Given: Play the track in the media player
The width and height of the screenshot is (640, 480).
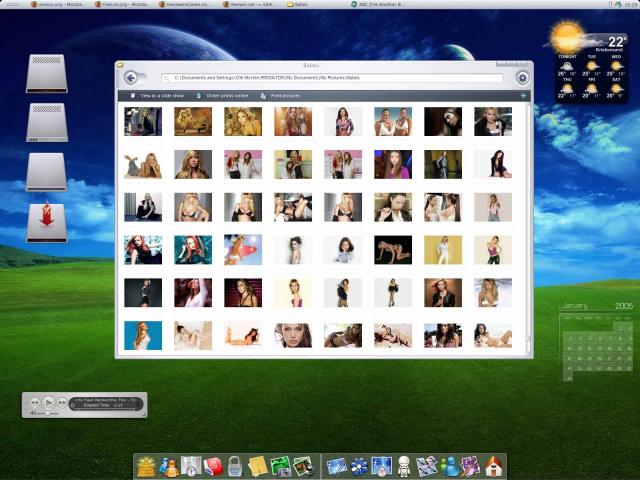Looking at the screenshot, I should [48, 403].
